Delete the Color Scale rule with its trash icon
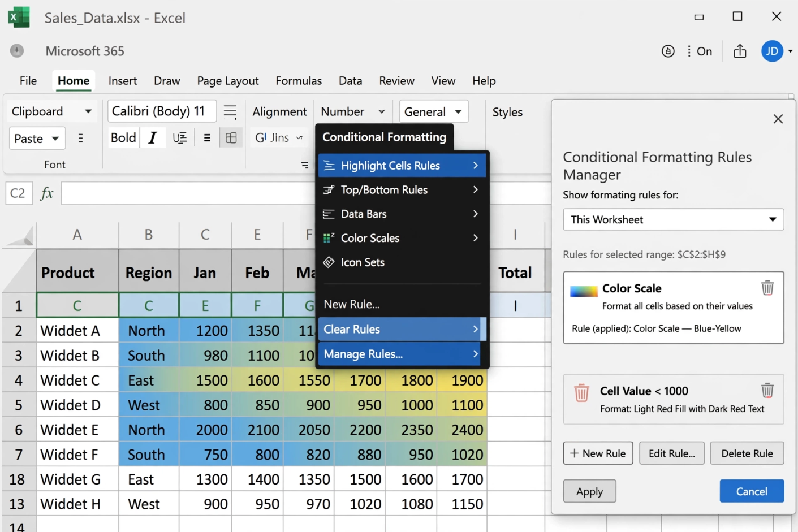798x532 pixels. (x=767, y=288)
